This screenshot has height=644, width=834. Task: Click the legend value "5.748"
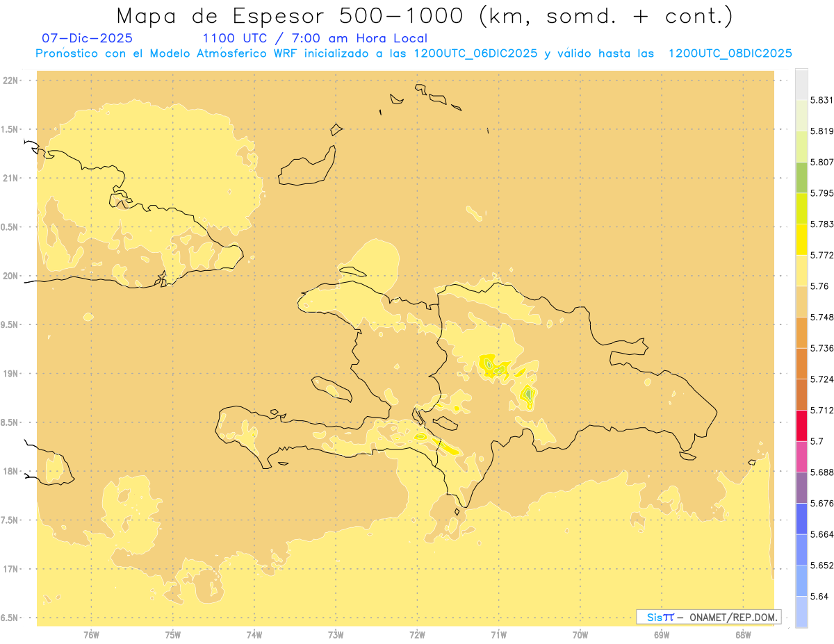821,317
